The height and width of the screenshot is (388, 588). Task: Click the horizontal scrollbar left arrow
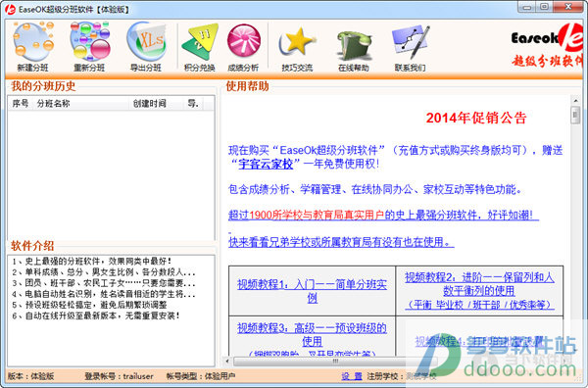click(x=227, y=361)
